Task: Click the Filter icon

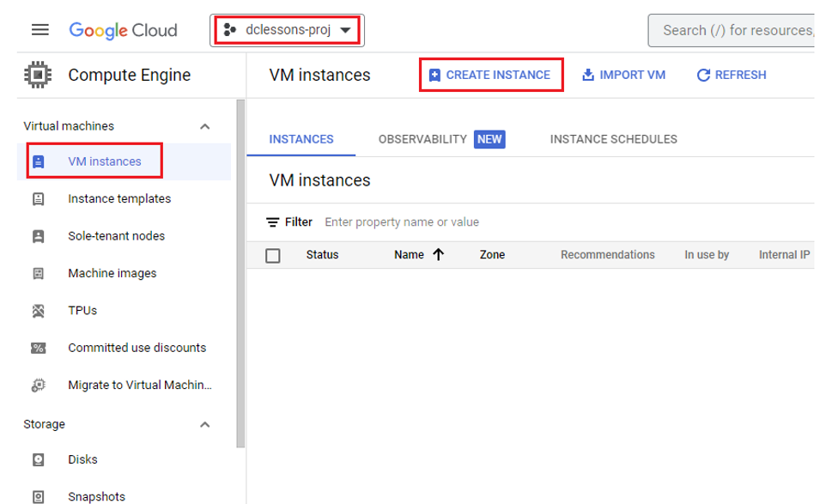Action: click(x=272, y=222)
